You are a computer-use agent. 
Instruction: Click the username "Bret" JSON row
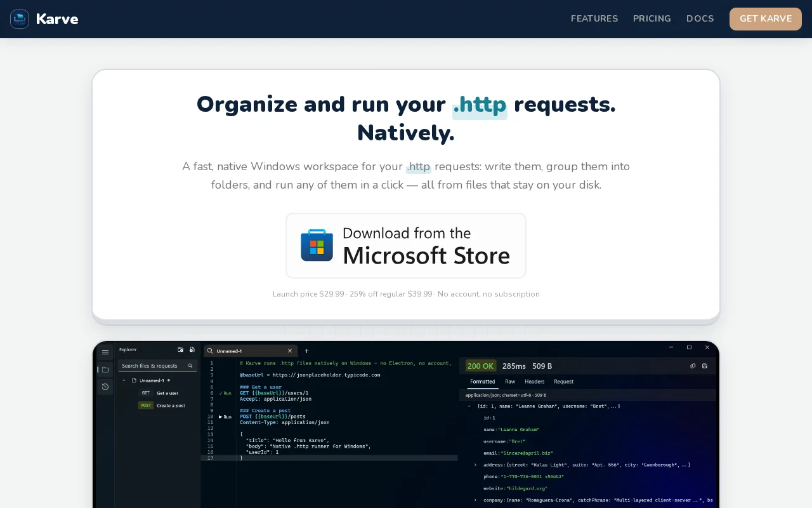click(x=504, y=441)
